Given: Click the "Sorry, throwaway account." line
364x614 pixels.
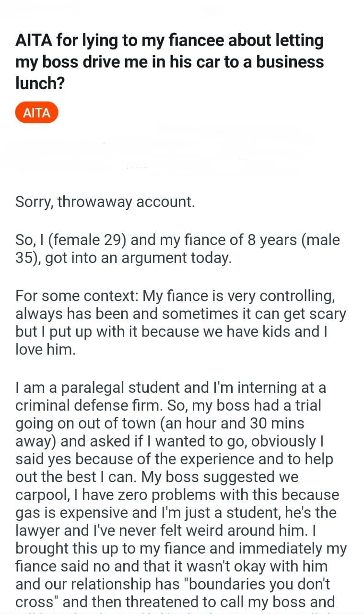Looking at the screenshot, I should tap(105, 201).
